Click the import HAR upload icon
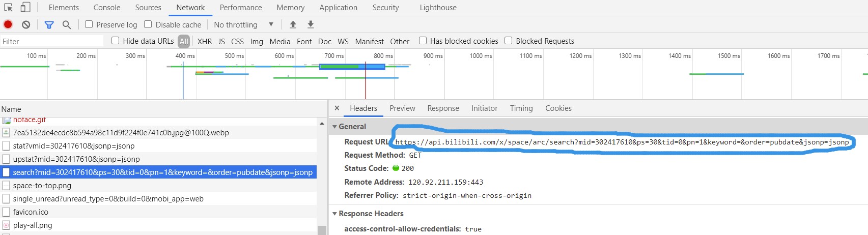The image size is (868, 235). (293, 24)
